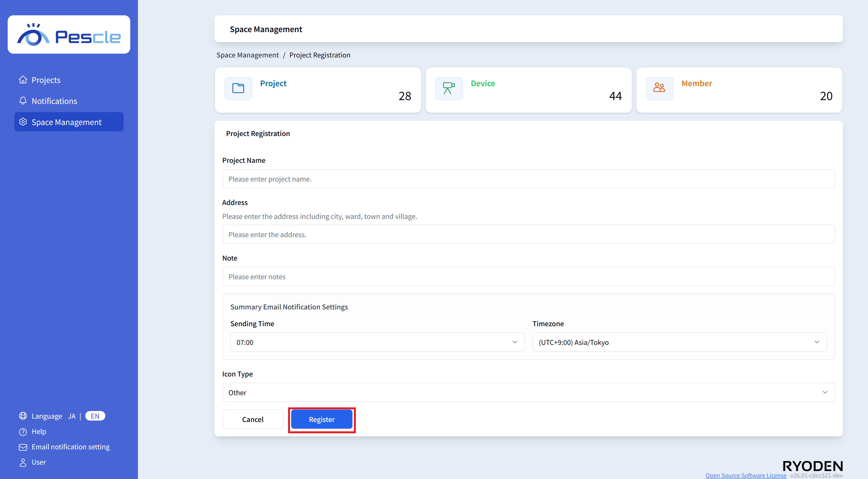Expand the Timezone dropdown
This screenshot has height=479, width=868.
tap(679, 342)
